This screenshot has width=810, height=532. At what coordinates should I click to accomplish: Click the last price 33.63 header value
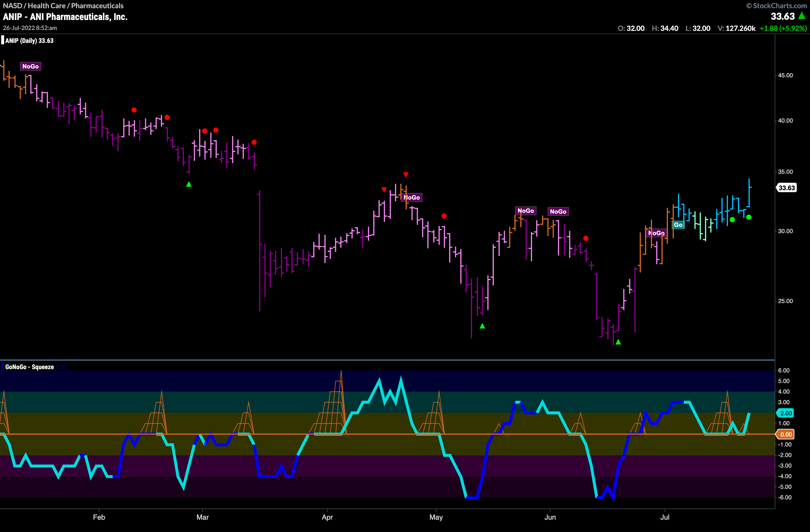pos(782,16)
